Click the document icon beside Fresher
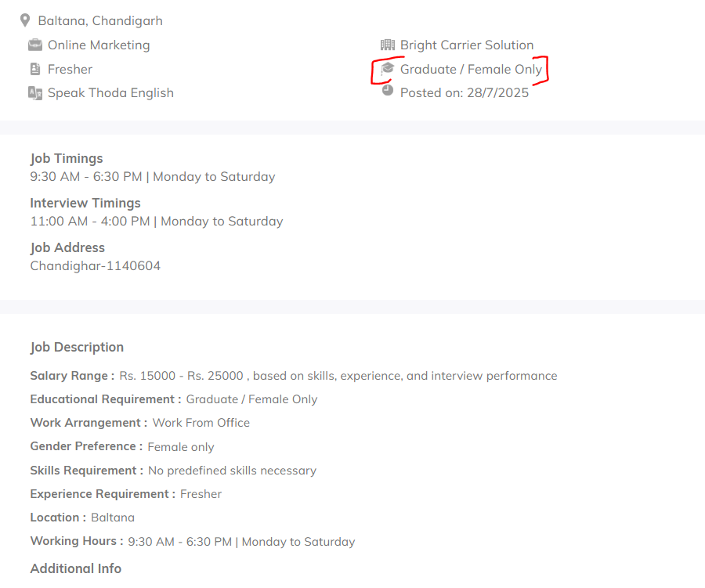The width and height of the screenshot is (705, 588). pyautogui.click(x=35, y=69)
